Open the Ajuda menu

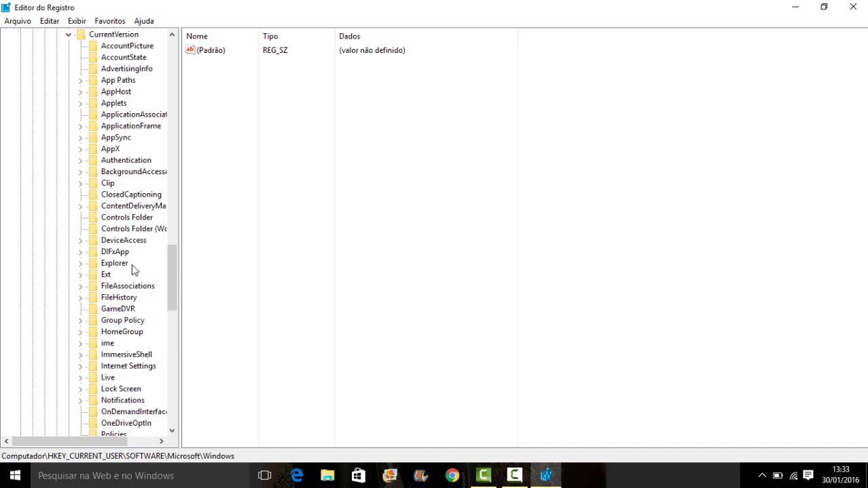144,21
